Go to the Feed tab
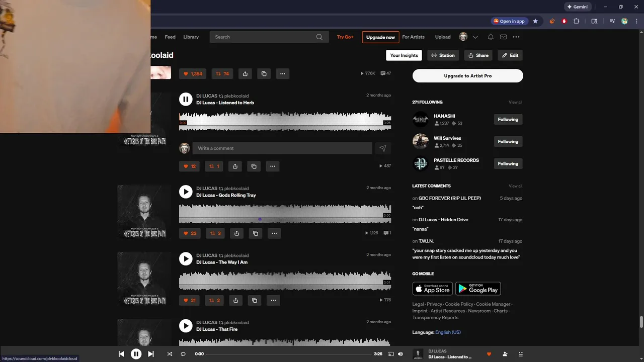The height and width of the screenshot is (362, 644). [170, 37]
